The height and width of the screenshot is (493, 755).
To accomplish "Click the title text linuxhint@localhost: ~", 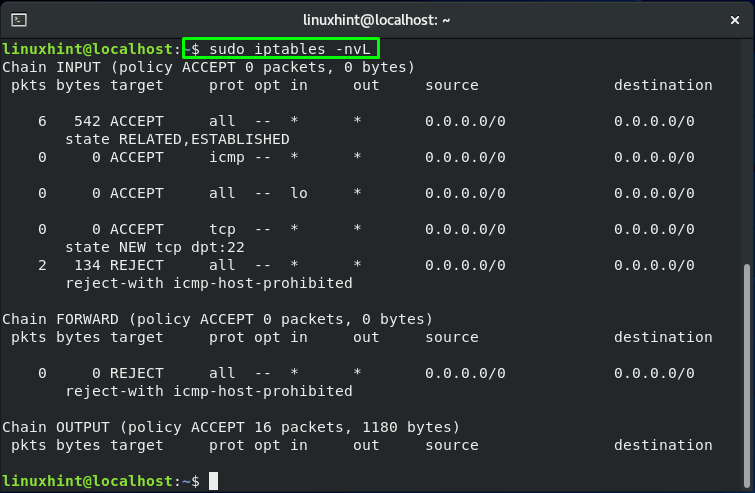I will tap(377, 20).
